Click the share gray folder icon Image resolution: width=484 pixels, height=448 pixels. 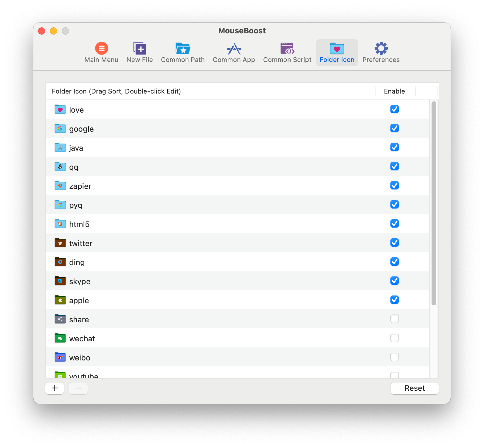click(60, 319)
